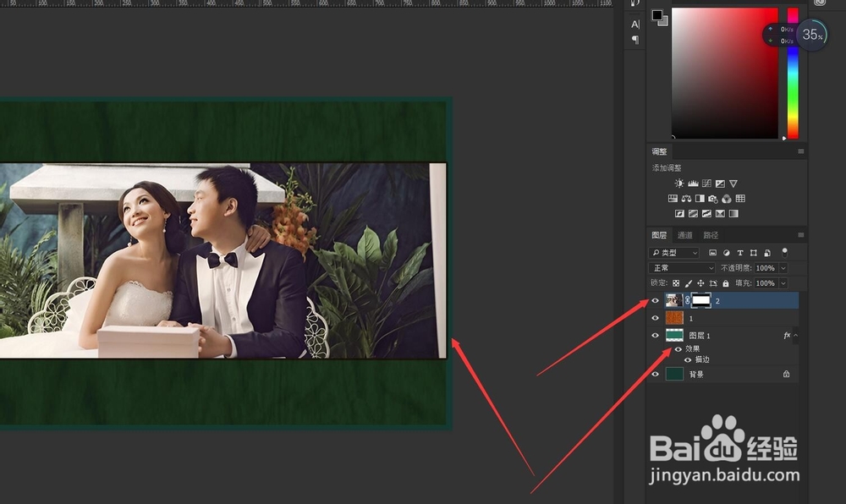
Task: Toggle visibility of 效果 effects
Action: pyautogui.click(x=678, y=348)
